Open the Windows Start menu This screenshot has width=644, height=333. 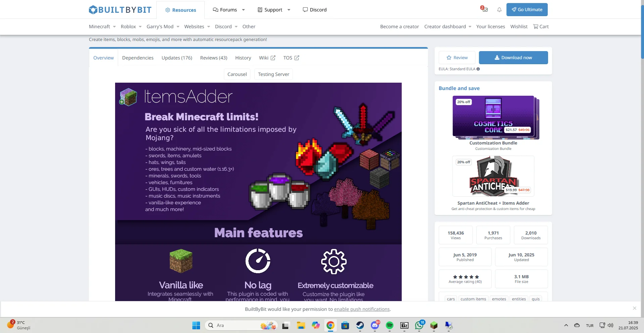(196, 325)
